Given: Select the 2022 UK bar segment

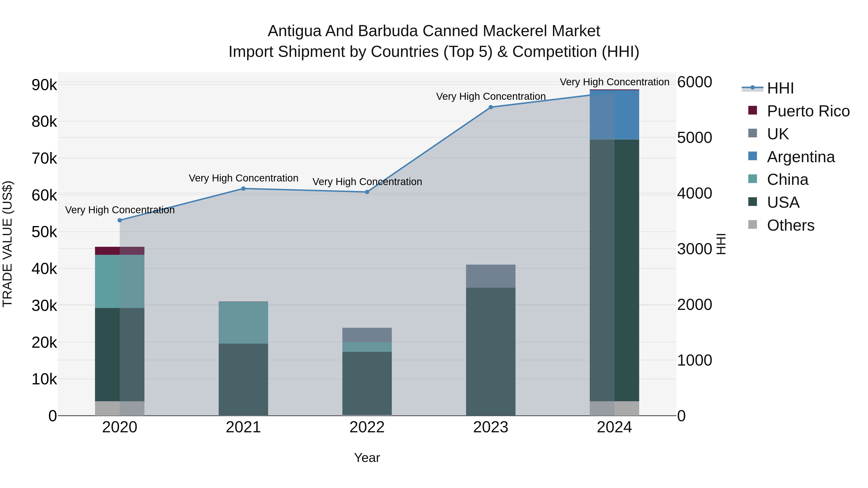Looking at the screenshot, I should pos(367,335).
